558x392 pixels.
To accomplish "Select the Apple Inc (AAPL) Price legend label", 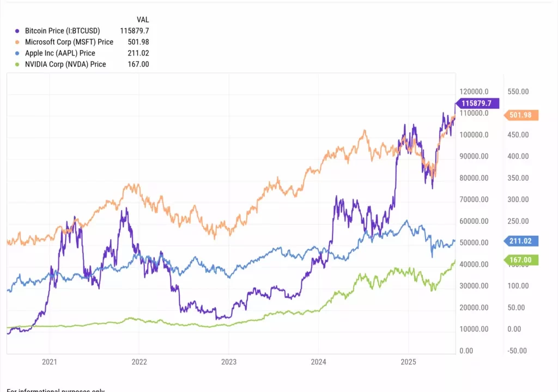I will (x=60, y=53).
